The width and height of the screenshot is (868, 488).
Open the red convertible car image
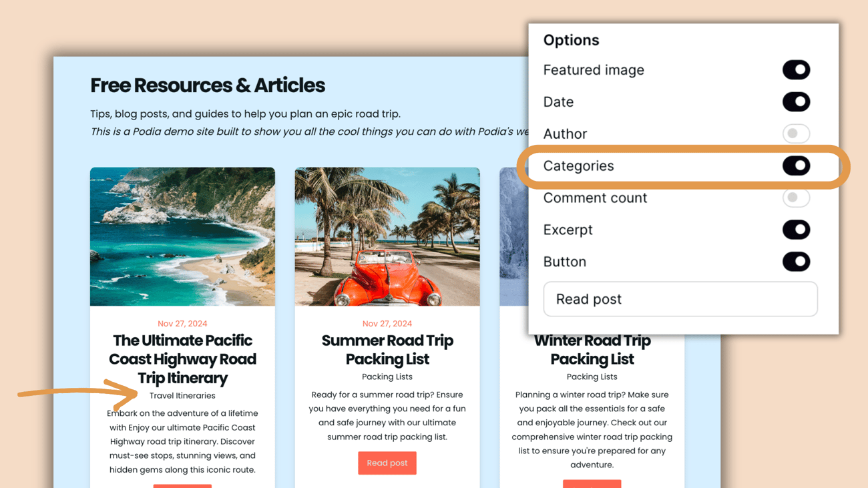point(387,236)
